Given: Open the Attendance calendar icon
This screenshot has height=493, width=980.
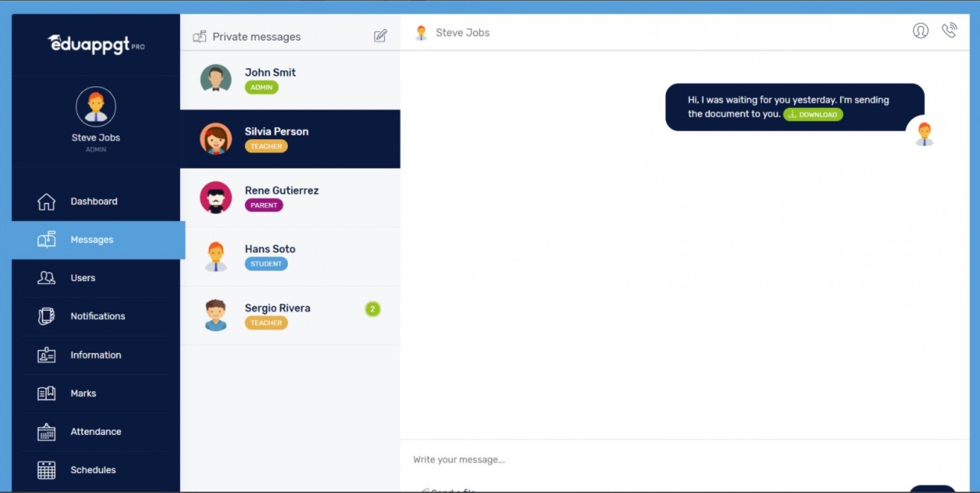Looking at the screenshot, I should (46, 431).
